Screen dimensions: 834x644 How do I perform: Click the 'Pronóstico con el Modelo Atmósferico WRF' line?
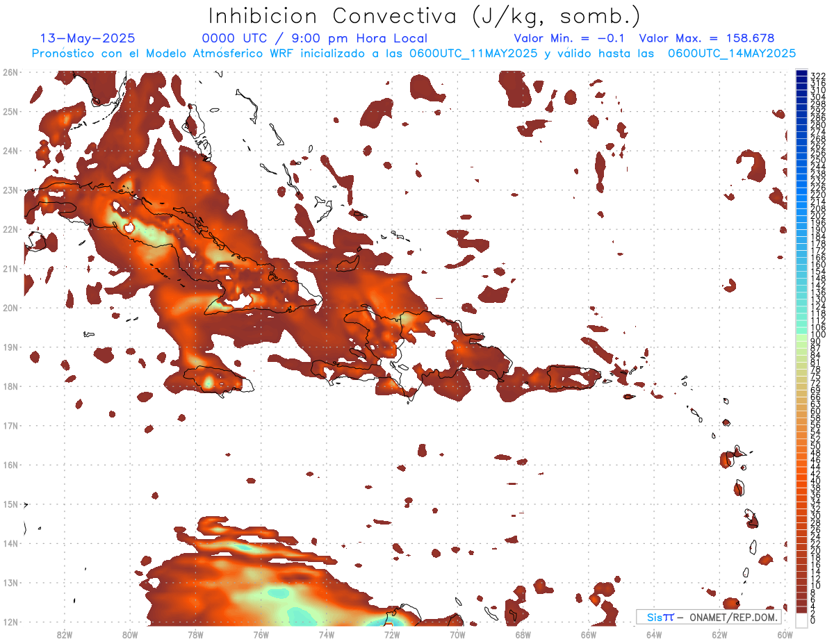click(414, 53)
